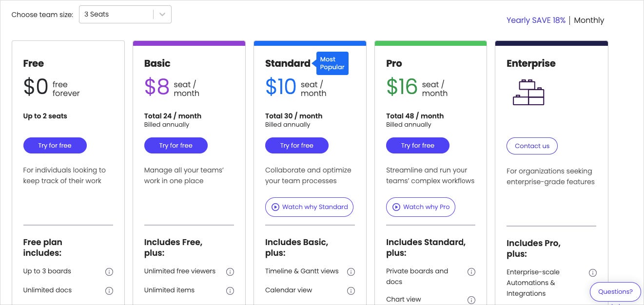Click Try for free under Free plan
The height and width of the screenshot is (305, 644).
[x=55, y=146]
